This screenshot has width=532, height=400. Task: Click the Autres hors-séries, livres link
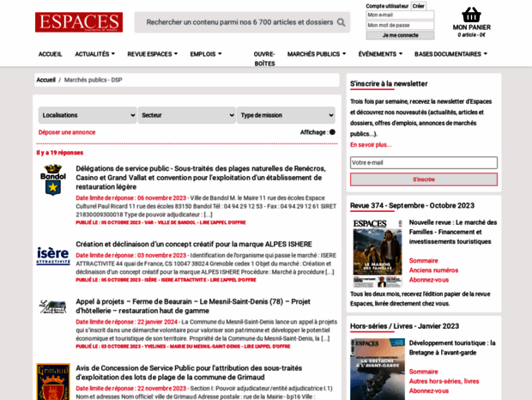coord(444,381)
